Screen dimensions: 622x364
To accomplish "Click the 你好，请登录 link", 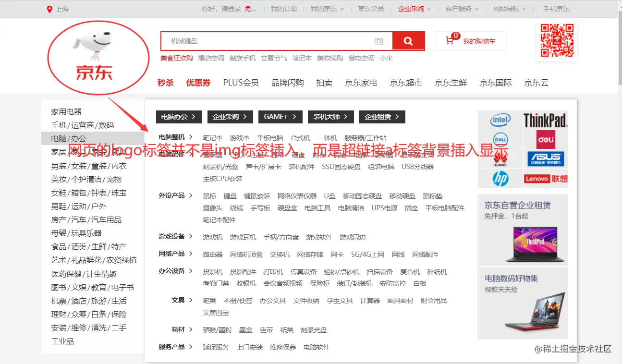I will (x=222, y=9).
